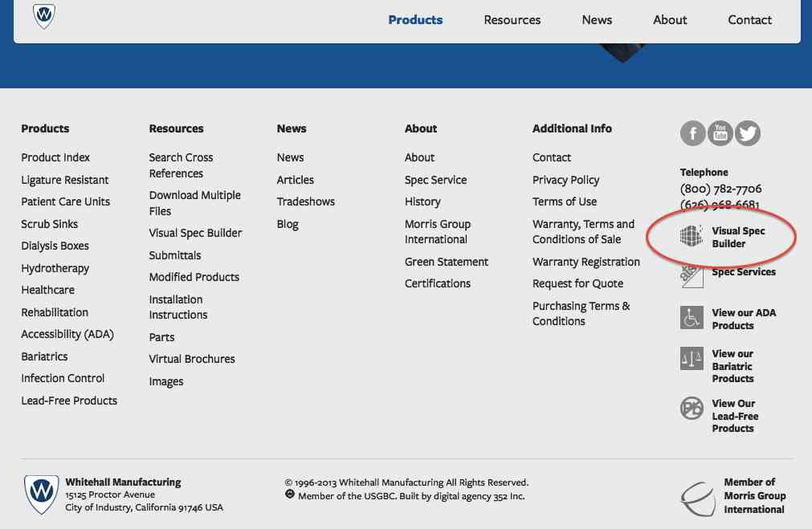Open the Articles link
The width and height of the screenshot is (812, 529).
[x=296, y=180]
